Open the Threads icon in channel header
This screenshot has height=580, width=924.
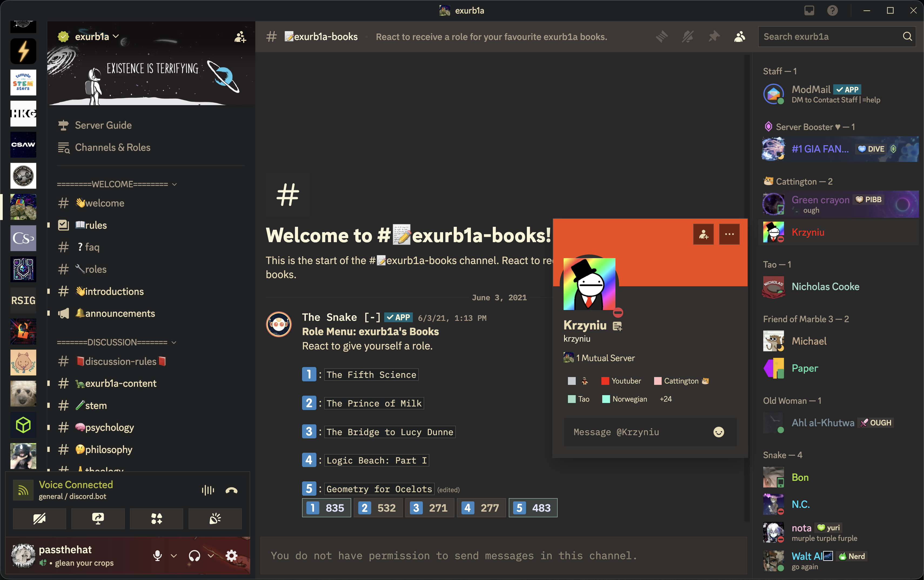pos(662,37)
